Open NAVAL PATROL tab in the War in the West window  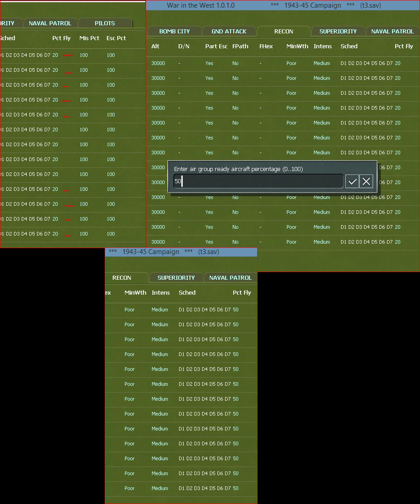point(392,31)
